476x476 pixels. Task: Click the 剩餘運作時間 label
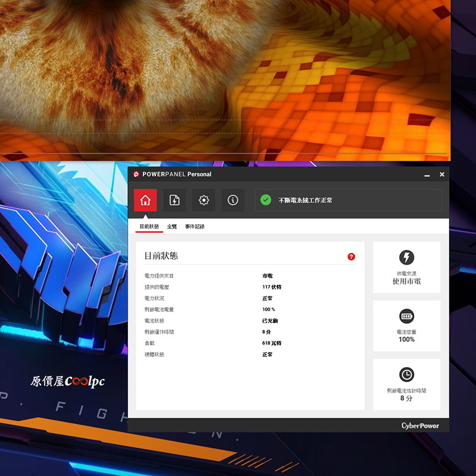(159, 332)
